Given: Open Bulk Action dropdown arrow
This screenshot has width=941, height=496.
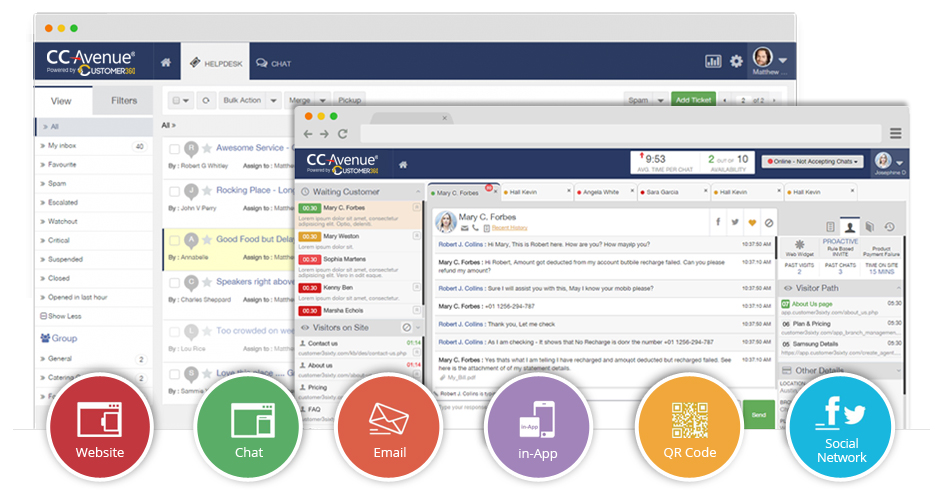Looking at the screenshot, I should click(x=273, y=100).
